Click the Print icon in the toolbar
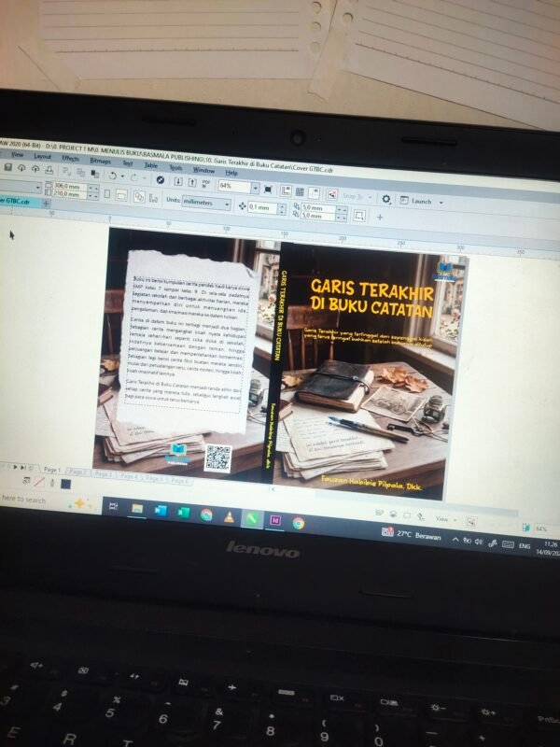The height and width of the screenshot is (747, 560). 49,170
